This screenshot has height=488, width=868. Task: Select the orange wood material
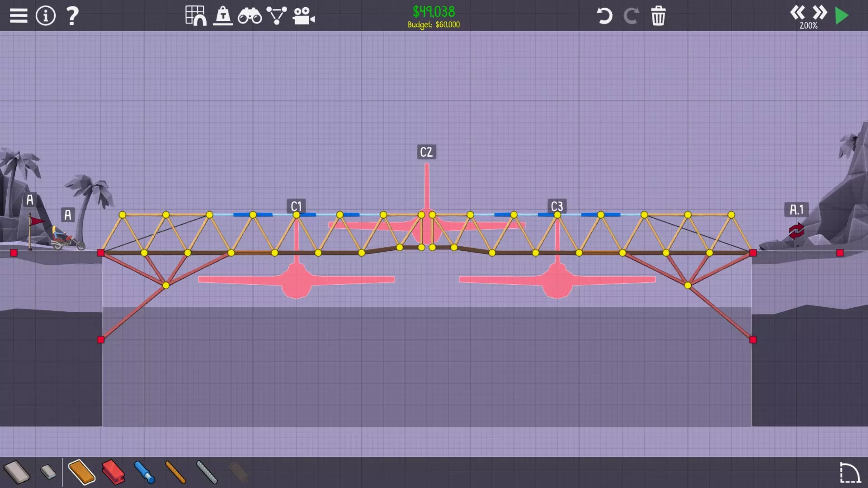82,472
